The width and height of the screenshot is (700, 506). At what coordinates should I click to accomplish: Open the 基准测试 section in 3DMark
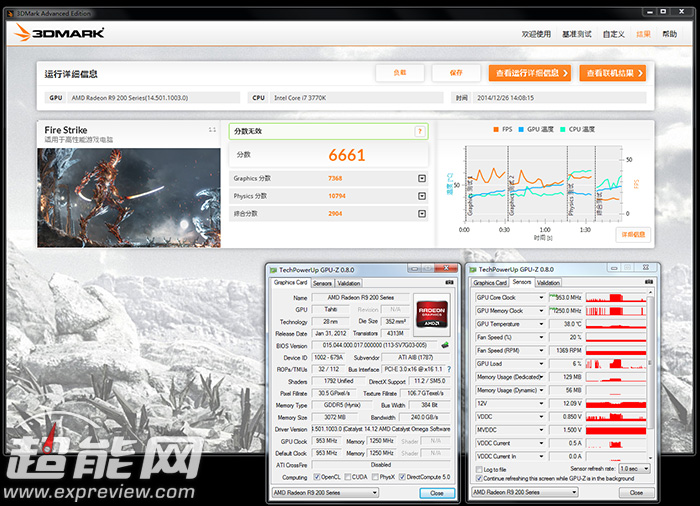click(x=576, y=34)
